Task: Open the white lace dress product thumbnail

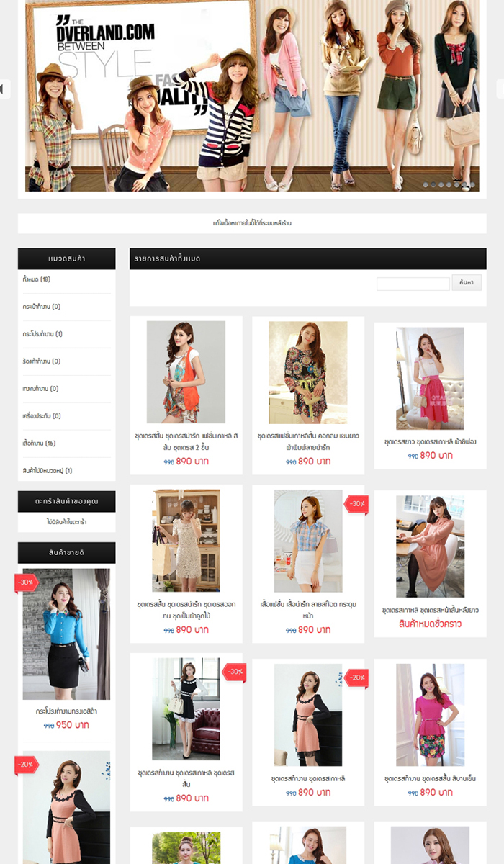Action: pyautogui.click(x=186, y=541)
